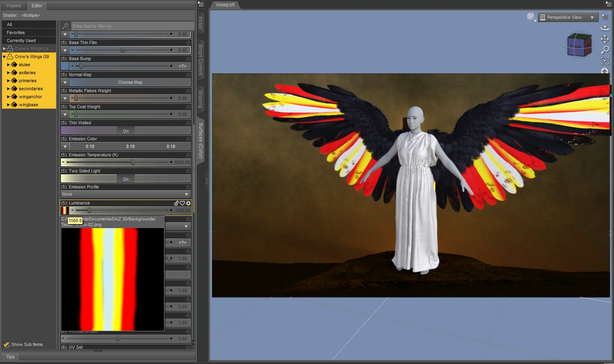Open gear settings for Top Coat Weight
The height and width of the screenshot is (364, 614).
pyautogui.click(x=188, y=107)
